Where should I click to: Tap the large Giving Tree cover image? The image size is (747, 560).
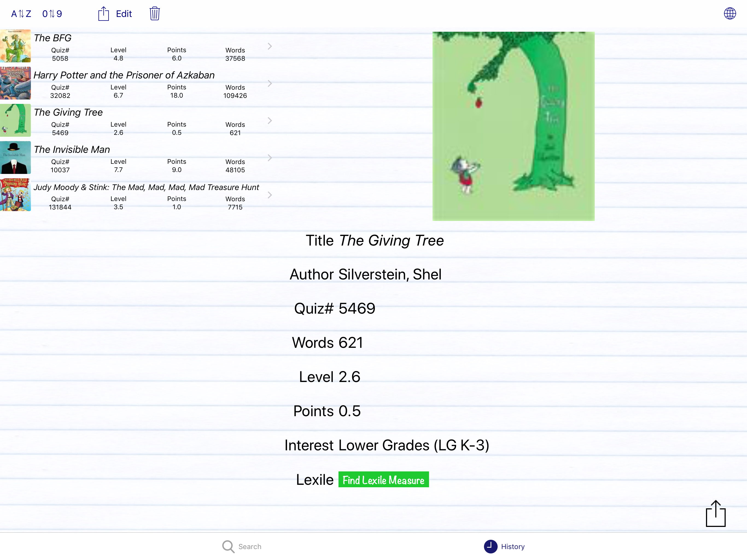513,126
